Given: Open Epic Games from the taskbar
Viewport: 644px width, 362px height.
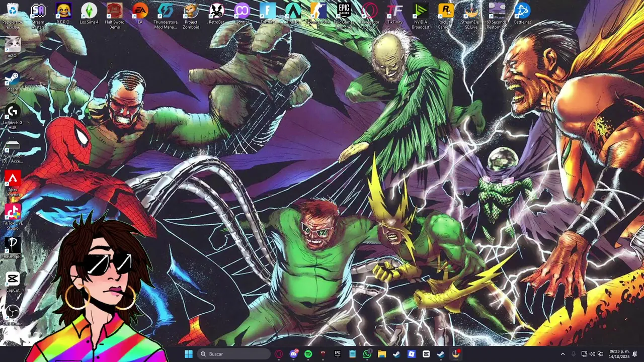Looking at the screenshot, I should click(x=338, y=354).
